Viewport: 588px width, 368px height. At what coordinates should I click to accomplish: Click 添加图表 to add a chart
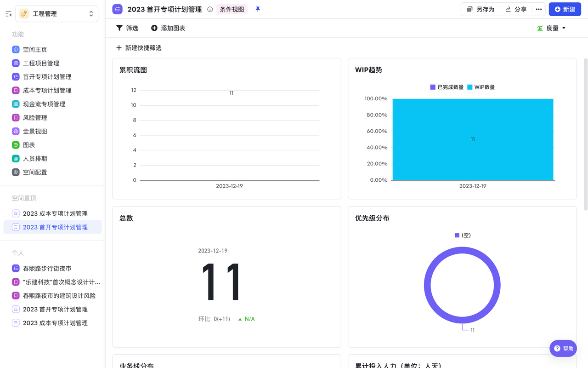coord(168,28)
